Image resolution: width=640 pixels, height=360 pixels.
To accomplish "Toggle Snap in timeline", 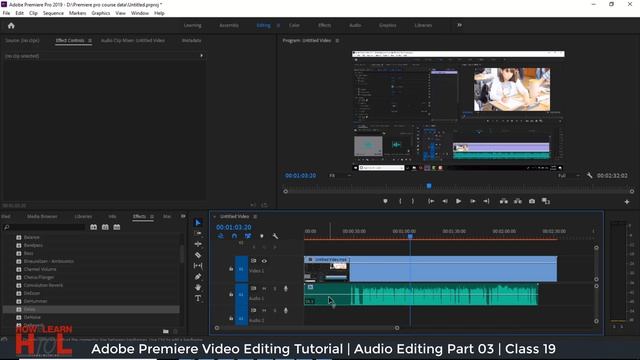I will click(x=234, y=236).
